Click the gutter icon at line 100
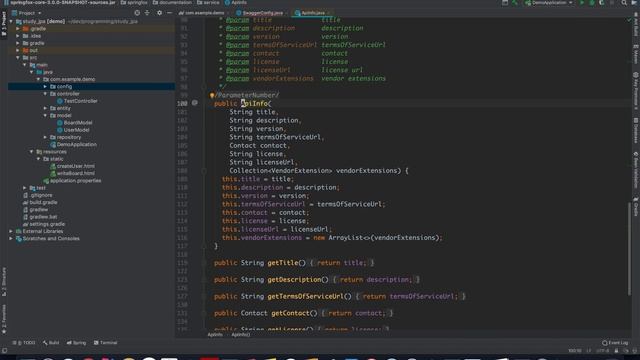Image resolution: width=640 pixels, height=360 pixels. click(195, 103)
